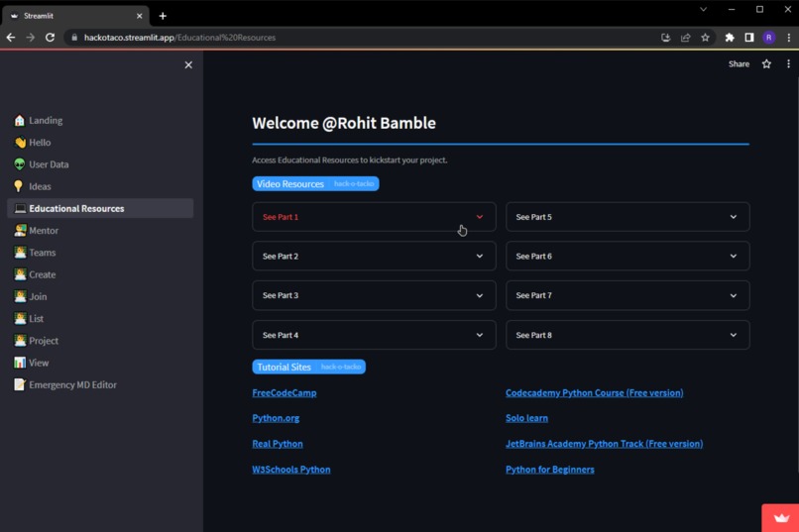Open the tab search chevron in title bar
The image size is (799, 532).
(703, 9)
